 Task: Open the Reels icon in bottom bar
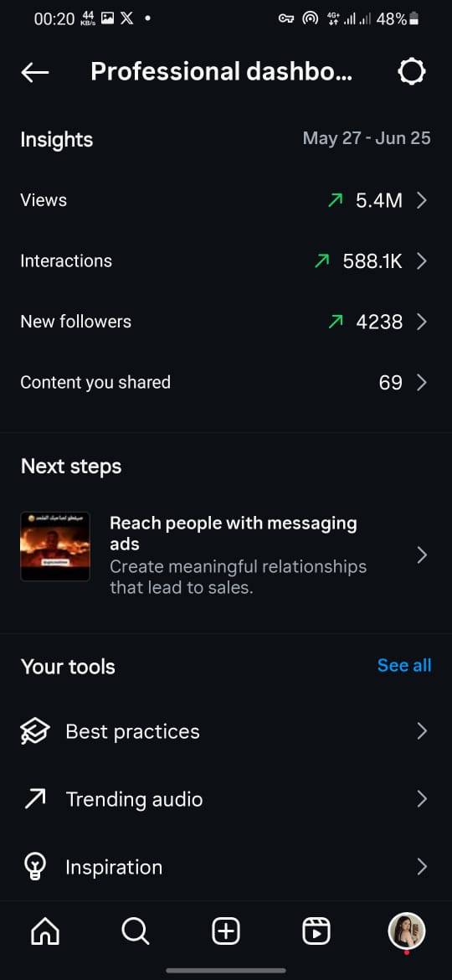[x=316, y=932]
